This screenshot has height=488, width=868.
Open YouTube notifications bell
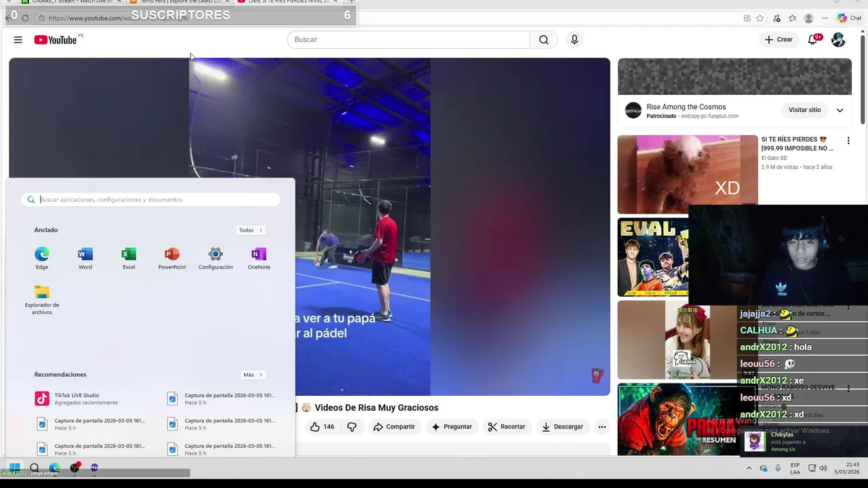813,40
